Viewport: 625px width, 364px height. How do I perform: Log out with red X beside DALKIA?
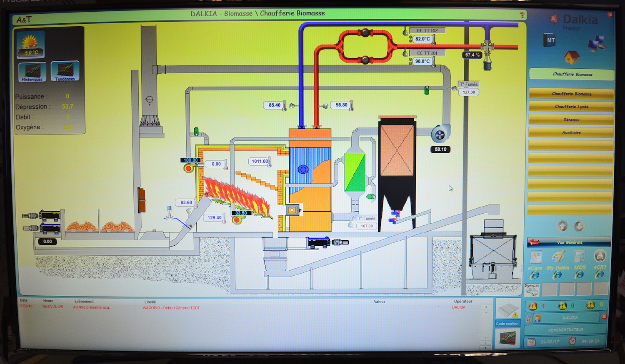604,317
